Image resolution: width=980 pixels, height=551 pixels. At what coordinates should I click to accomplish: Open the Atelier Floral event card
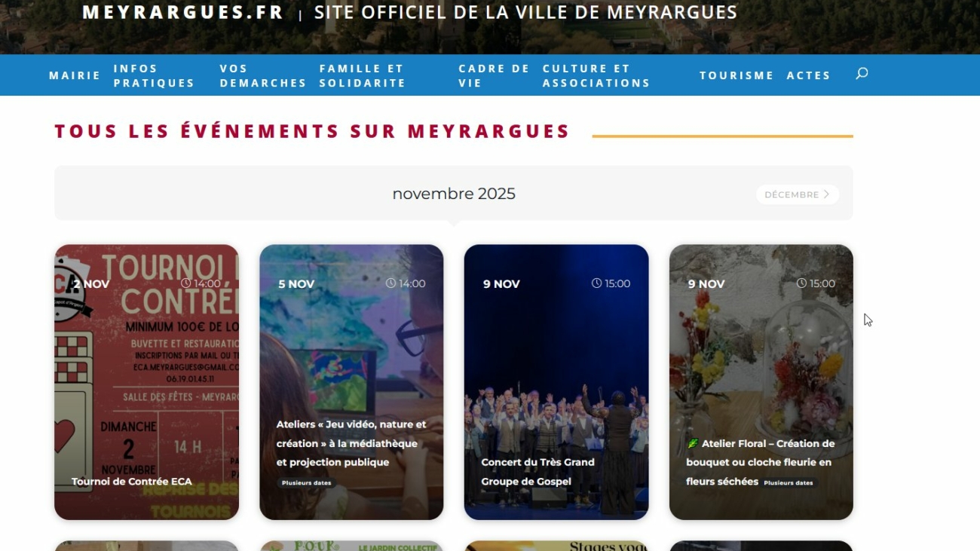(761, 382)
